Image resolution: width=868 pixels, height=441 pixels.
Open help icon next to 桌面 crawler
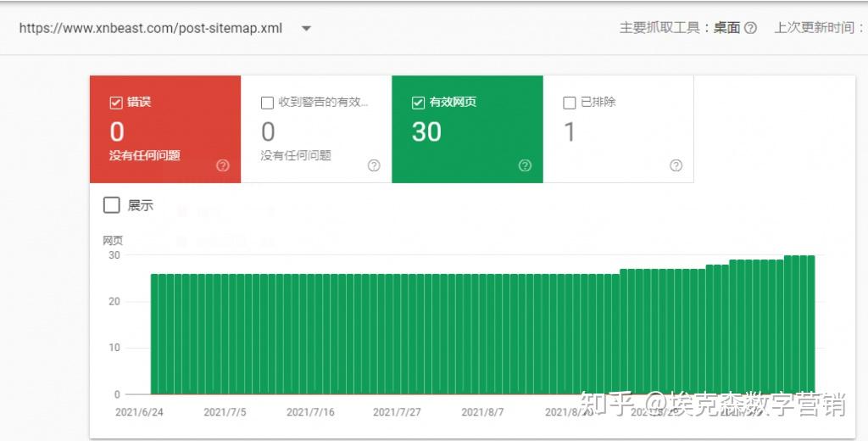pos(751,28)
